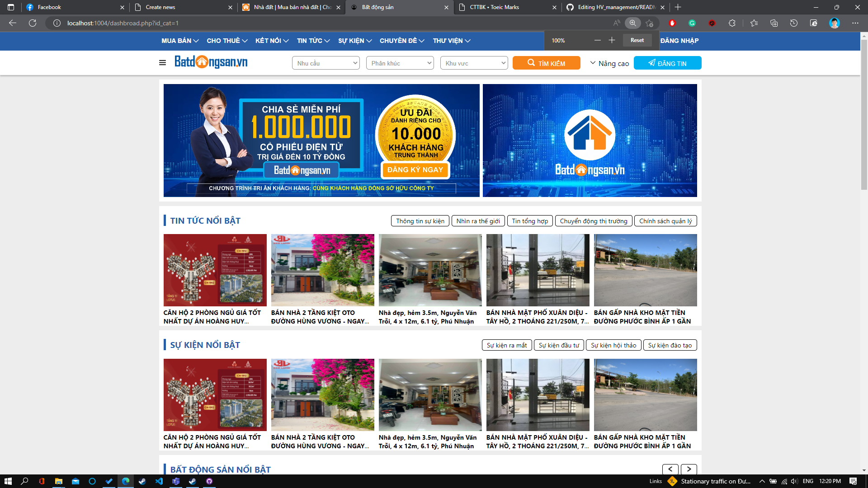868x488 pixels.
Task: Click next arrow in Bất động sản nổi bật
Action: click(689, 469)
